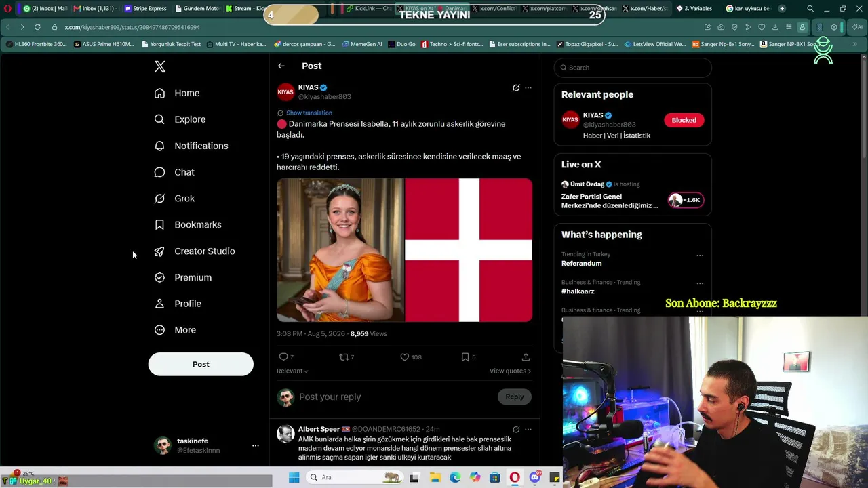Open a new browser tab

[782, 9]
